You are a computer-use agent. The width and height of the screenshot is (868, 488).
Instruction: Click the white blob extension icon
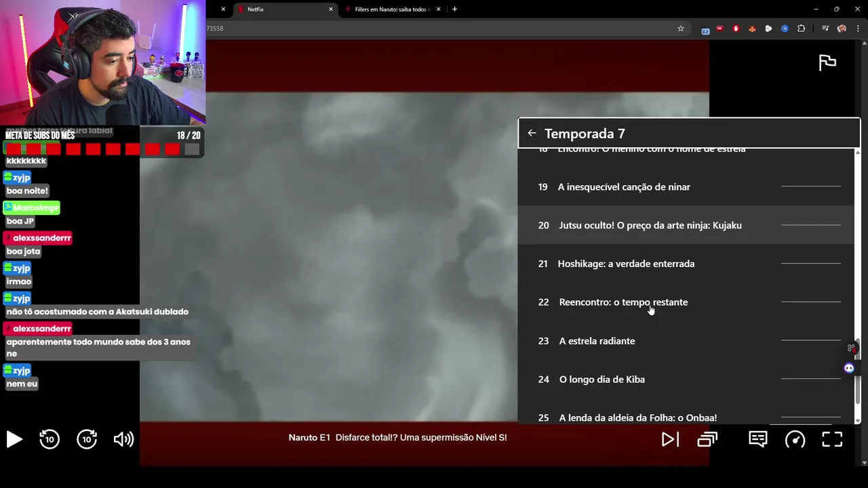(768, 28)
